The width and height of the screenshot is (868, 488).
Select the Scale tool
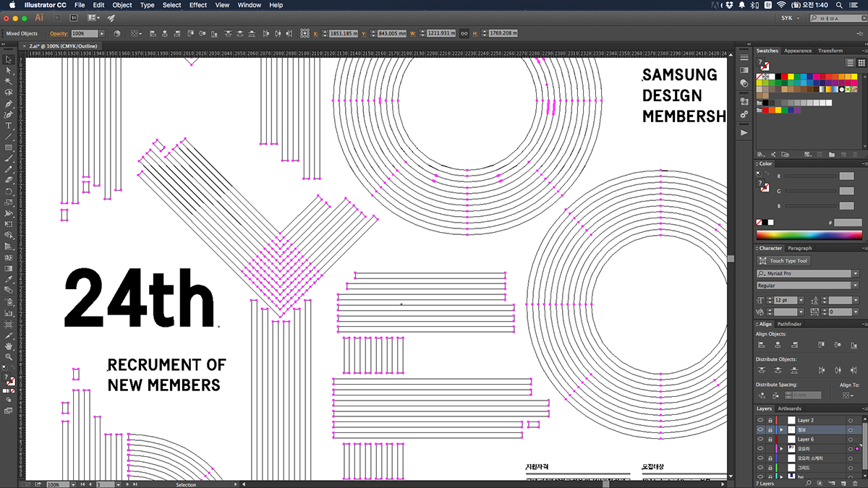click(9, 202)
